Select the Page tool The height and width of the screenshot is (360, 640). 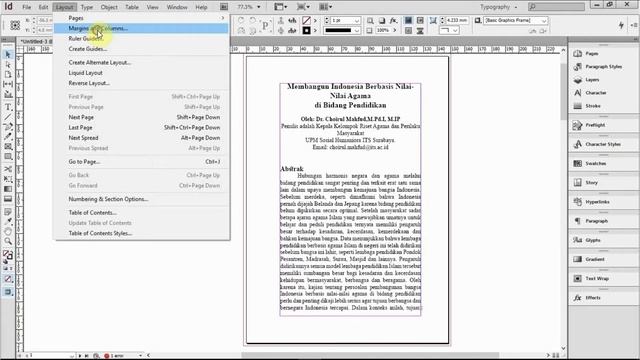[x=8, y=74]
